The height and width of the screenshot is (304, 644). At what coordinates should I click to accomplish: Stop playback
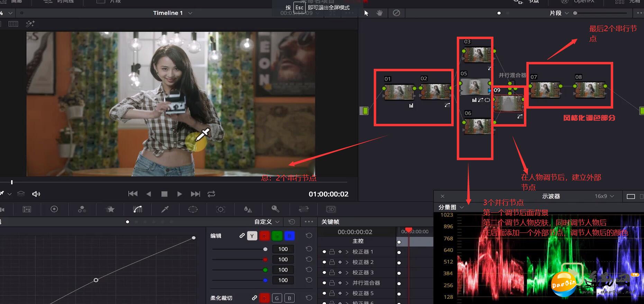(x=164, y=194)
